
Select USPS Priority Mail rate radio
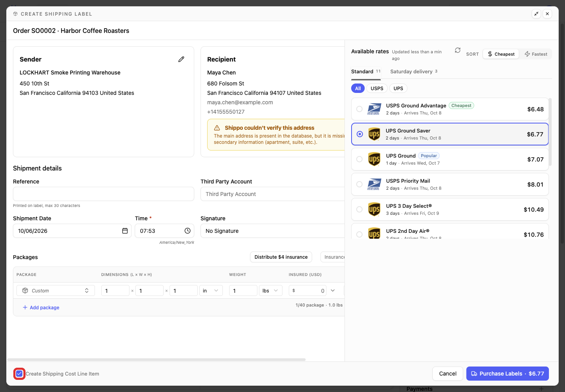(359, 184)
